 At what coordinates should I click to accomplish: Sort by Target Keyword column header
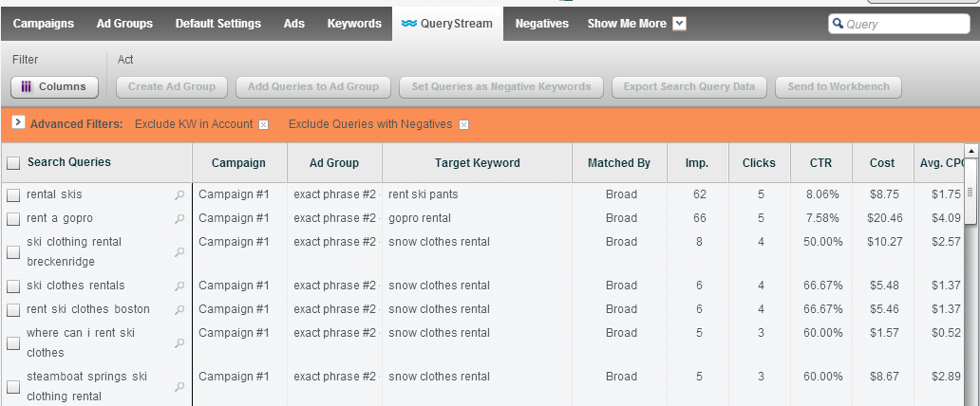tap(478, 163)
